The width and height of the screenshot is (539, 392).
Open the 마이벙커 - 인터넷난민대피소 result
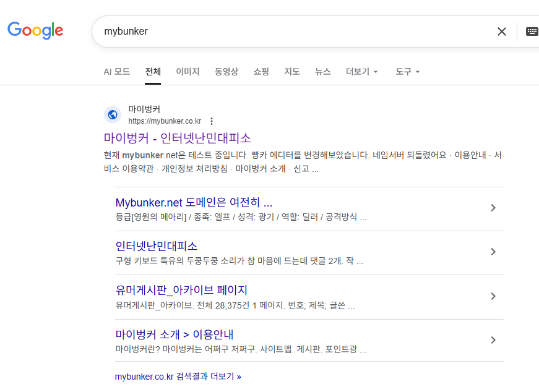click(177, 137)
